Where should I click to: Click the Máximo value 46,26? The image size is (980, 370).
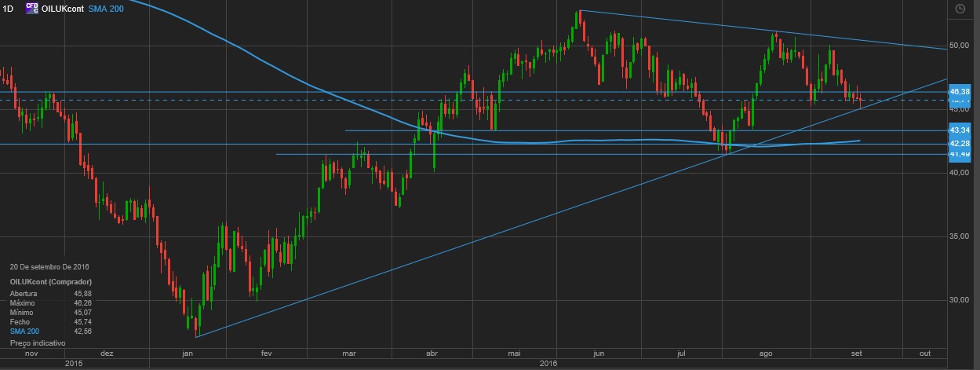click(x=82, y=303)
